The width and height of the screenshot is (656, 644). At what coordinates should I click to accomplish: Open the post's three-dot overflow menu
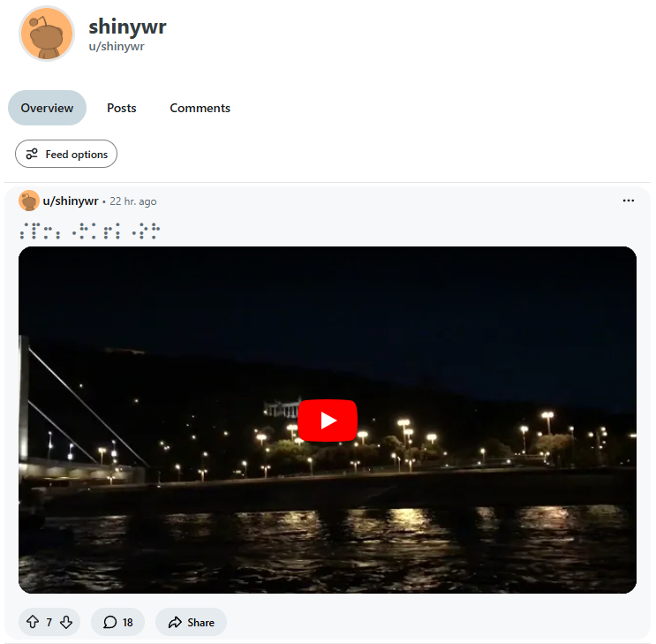[x=628, y=201]
